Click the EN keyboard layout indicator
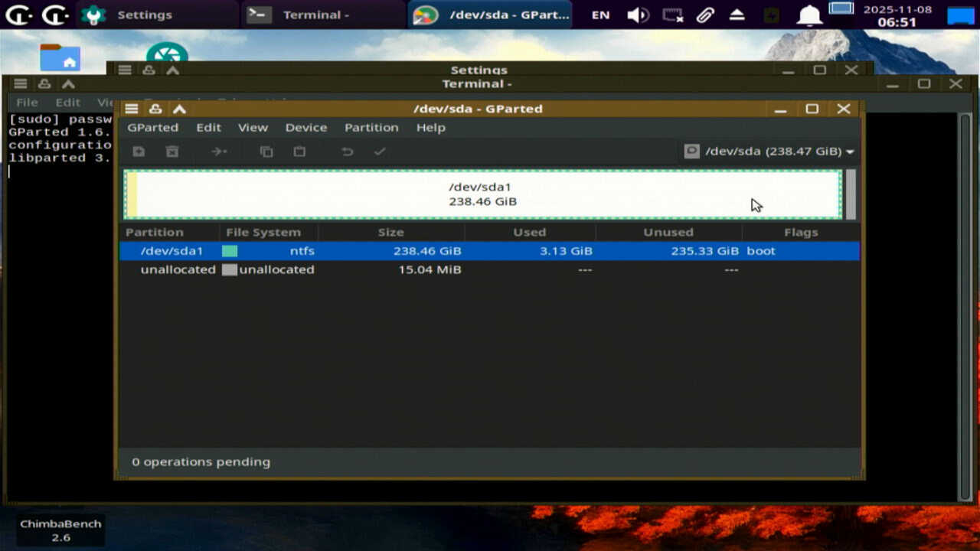980x551 pixels. (x=601, y=15)
